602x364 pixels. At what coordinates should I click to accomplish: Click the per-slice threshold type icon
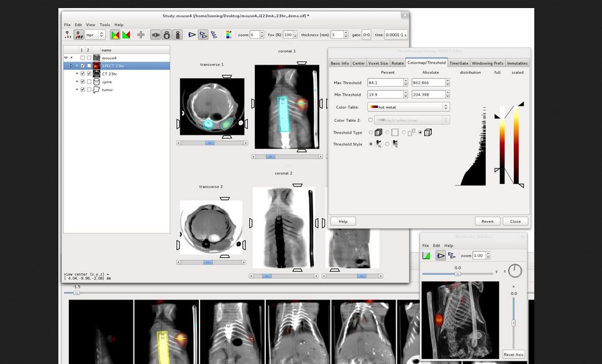(378, 132)
